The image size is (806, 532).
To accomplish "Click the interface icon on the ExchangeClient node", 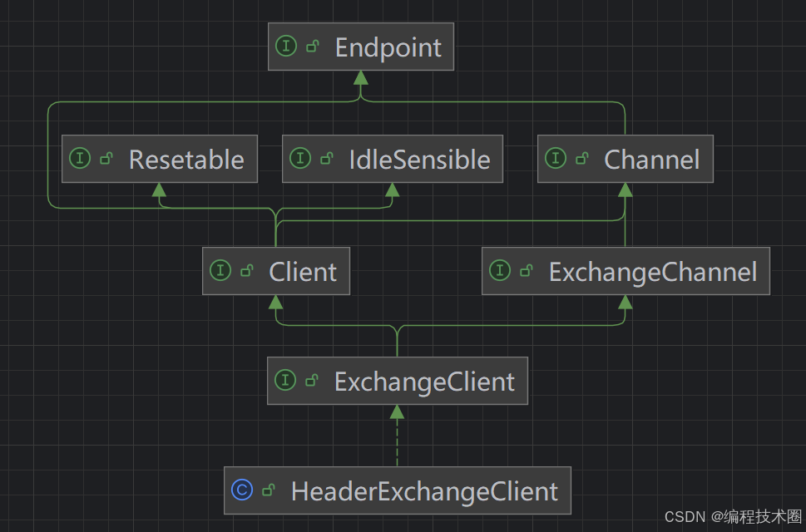I will click(285, 380).
